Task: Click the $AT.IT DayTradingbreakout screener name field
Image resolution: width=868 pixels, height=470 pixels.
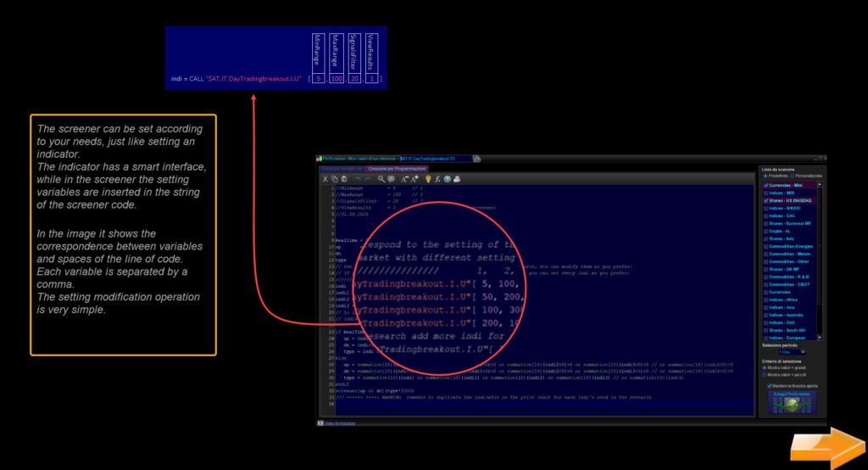Action: point(436,159)
